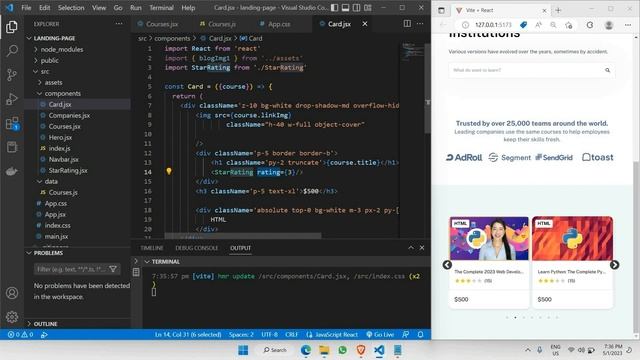This screenshot has height=360, width=640.
Task: Maximize the panel with the up chevron
Action: pos(411,248)
